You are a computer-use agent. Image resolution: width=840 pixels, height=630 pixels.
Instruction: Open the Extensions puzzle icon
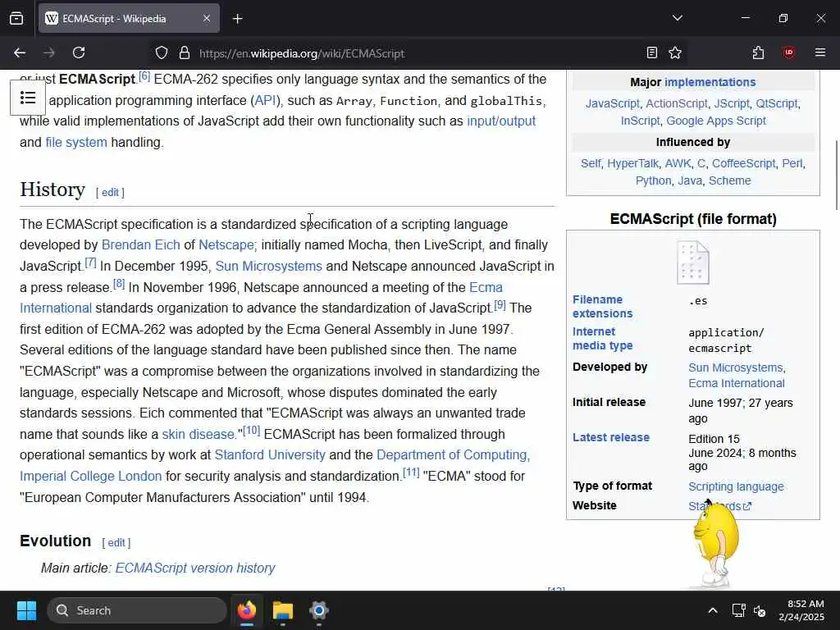[x=758, y=53]
